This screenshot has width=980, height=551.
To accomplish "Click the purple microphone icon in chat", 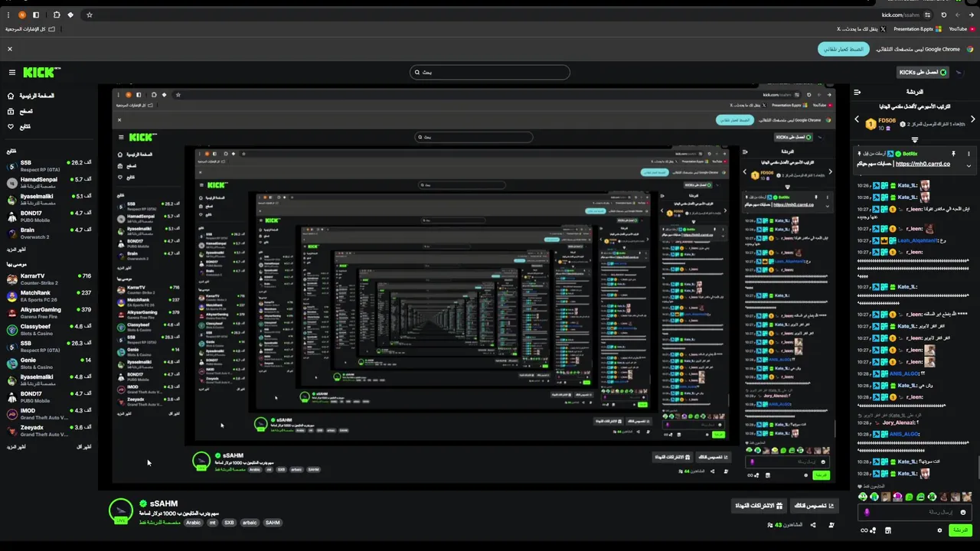I will pyautogui.click(x=867, y=513).
